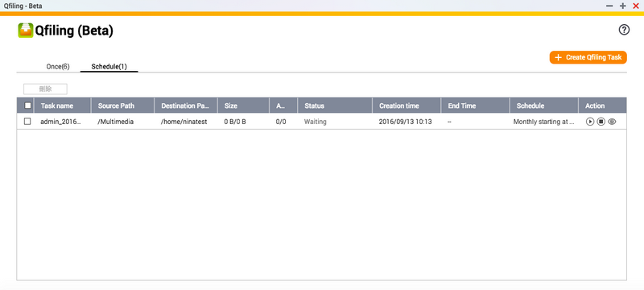Viewport: 644px width, 290px height.
Task: Click the Qfiling app logo icon
Action: click(x=26, y=31)
